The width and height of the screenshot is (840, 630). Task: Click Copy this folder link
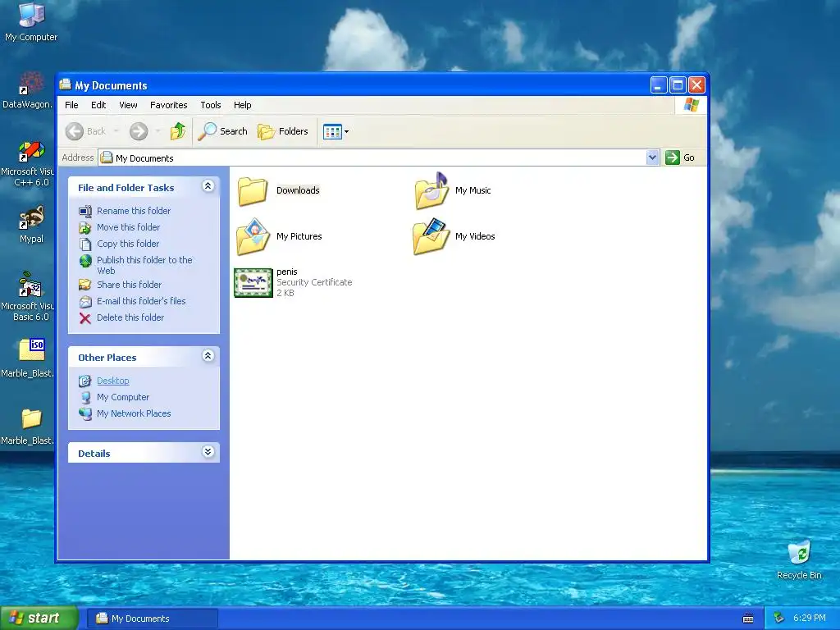(x=127, y=244)
